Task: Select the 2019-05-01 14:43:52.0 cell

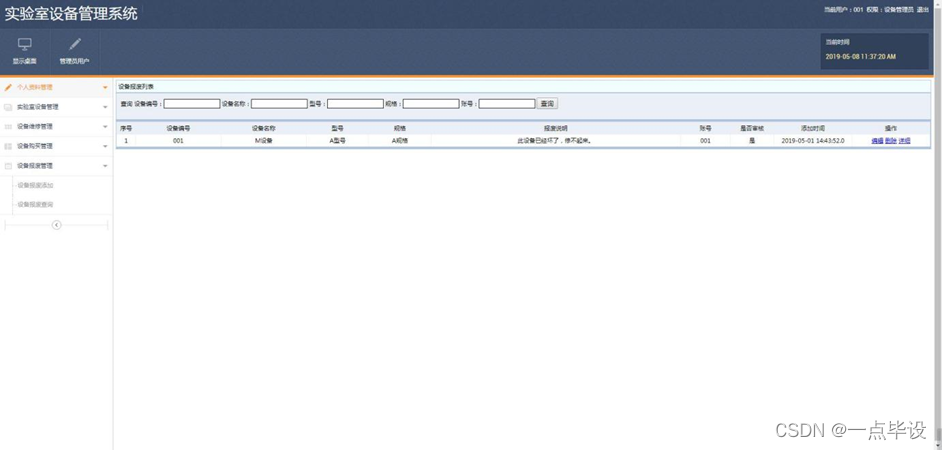Action: click(812, 141)
